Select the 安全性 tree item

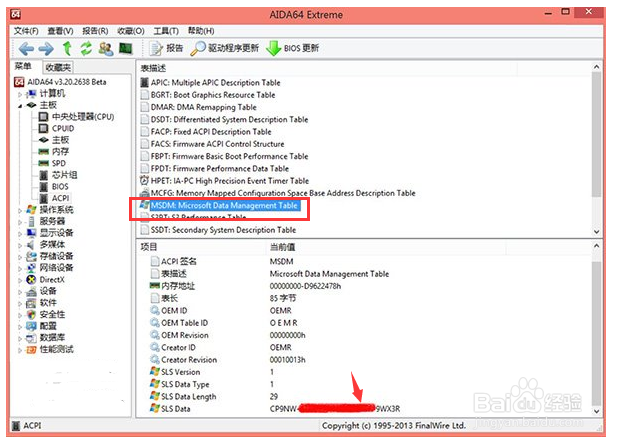(x=46, y=314)
